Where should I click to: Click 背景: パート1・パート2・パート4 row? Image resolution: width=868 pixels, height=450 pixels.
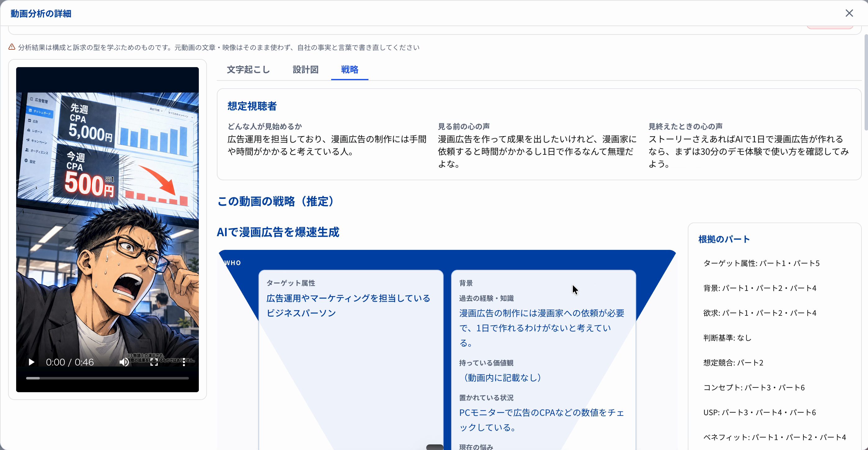tap(760, 288)
